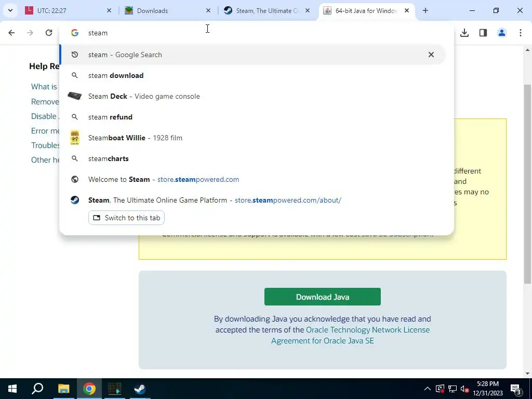
Task: Open Welcome to Steam store.steampowered.com suggestion
Action: [252, 179]
